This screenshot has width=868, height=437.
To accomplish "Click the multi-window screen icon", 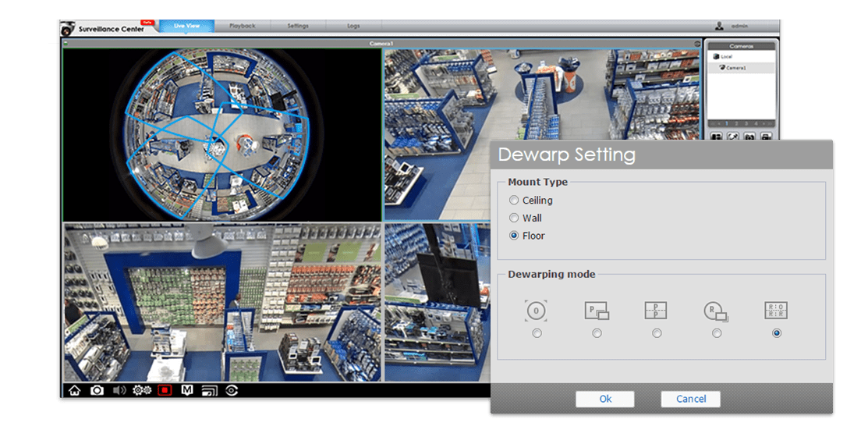I will [x=209, y=390].
